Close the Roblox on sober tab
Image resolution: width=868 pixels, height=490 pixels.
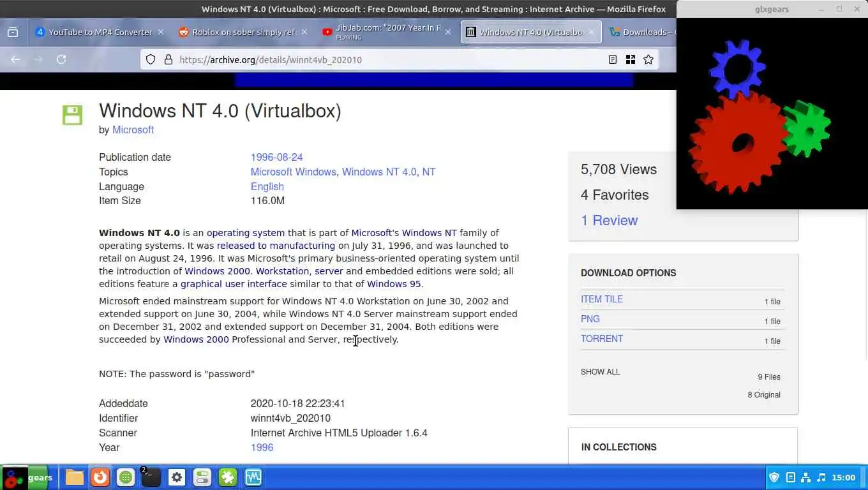304,32
